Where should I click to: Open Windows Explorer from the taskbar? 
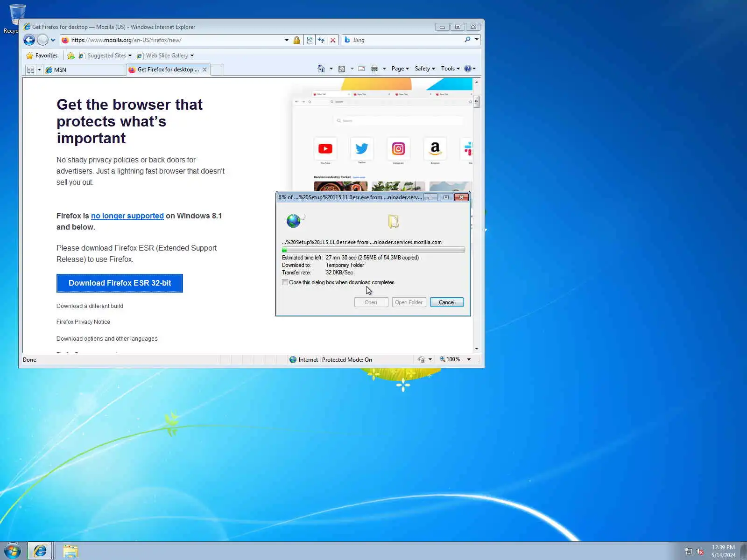tap(70, 551)
